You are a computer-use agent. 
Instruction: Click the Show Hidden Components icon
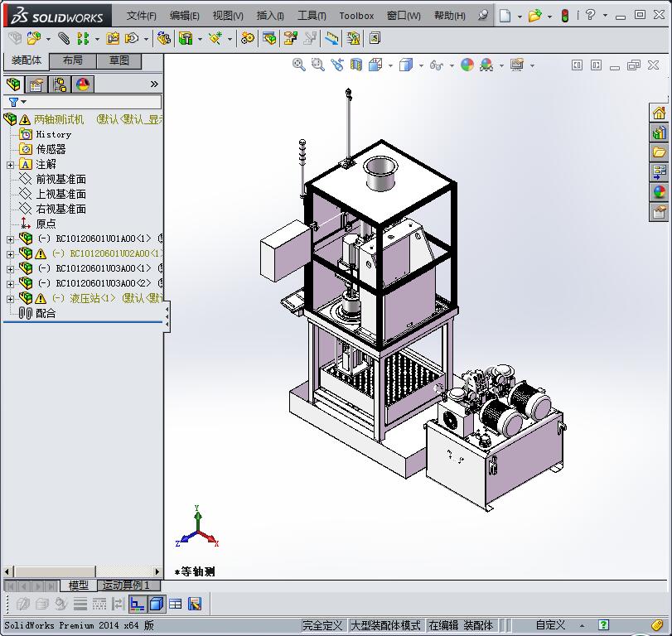(x=163, y=39)
